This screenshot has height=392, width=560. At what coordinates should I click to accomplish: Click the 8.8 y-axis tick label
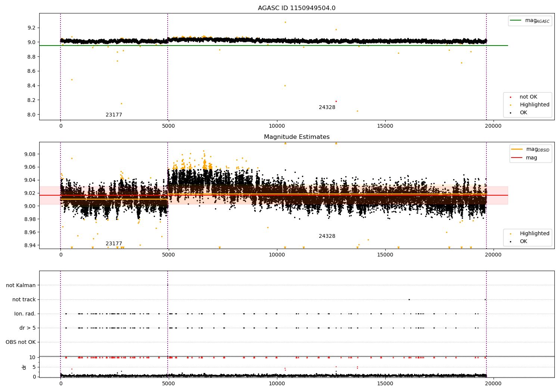point(32,57)
